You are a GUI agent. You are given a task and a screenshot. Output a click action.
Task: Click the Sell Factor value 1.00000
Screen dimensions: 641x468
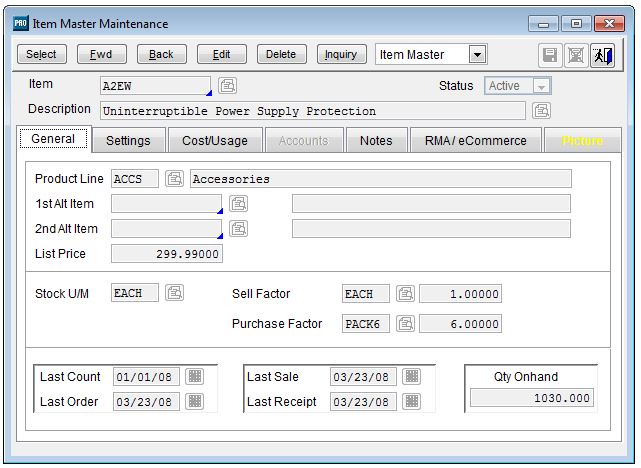461,294
